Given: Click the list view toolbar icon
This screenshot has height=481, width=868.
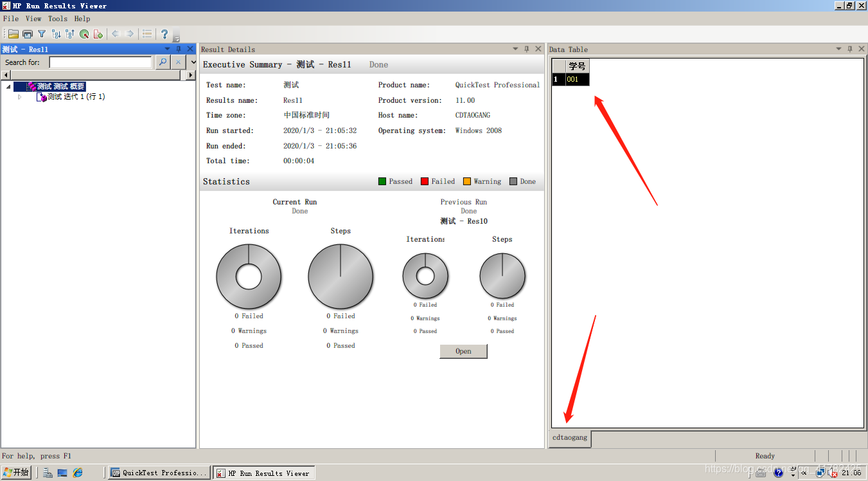Looking at the screenshot, I should pyautogui.click(x=147, y=34).
